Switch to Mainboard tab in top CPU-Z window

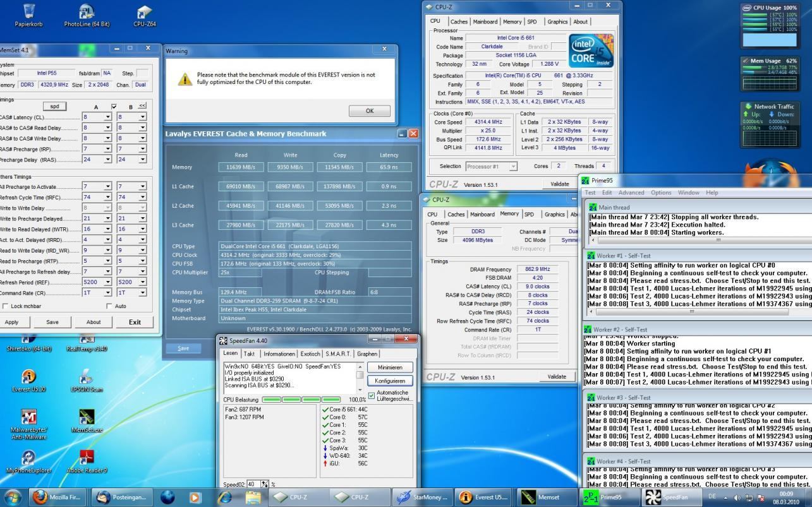(x=485, y=21)
